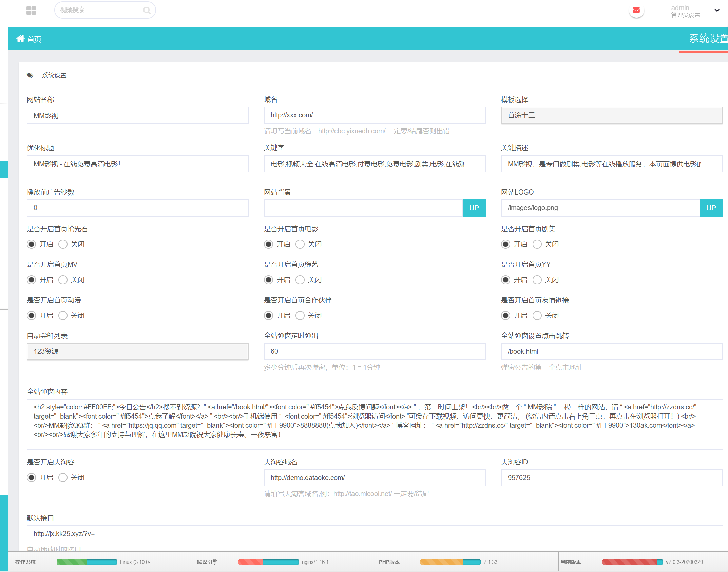Image resolution: width=728 pixels, height=572 pixels.
Task: Click the search magnifier icon
Action: pyautogui.click(x=147, y=10)
